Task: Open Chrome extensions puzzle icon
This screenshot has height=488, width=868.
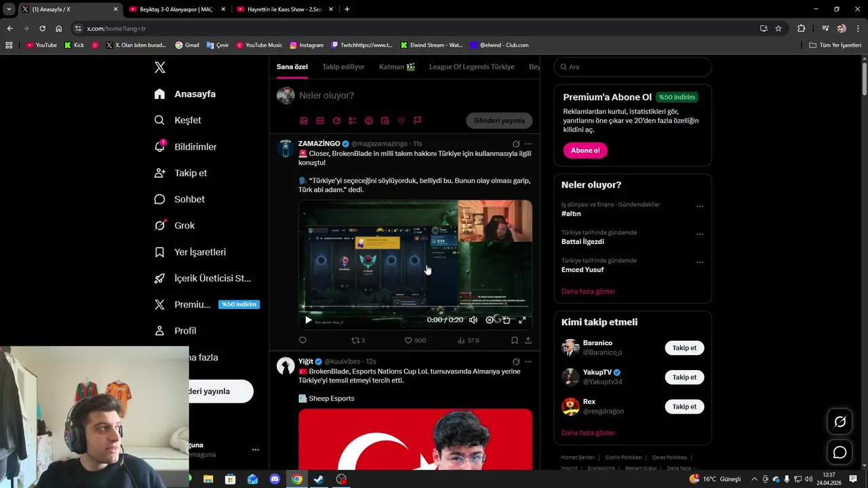Action: [802, 28]
